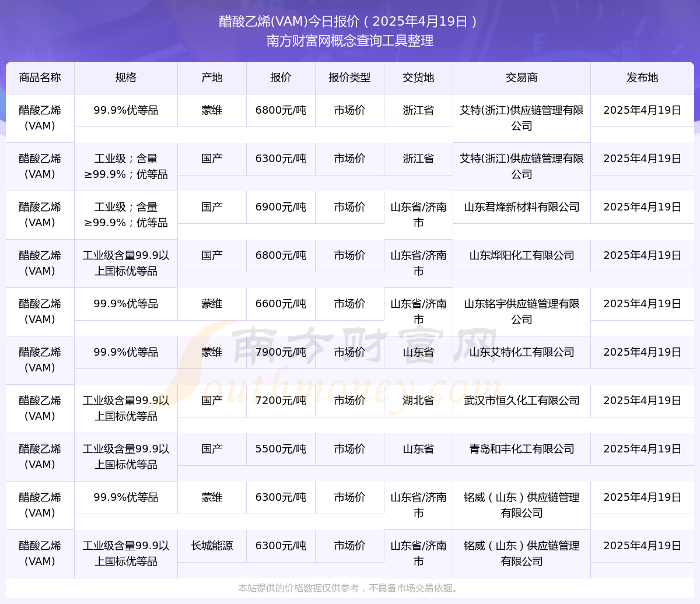Screen dimensions: 700x604
Task: Click 2025年4月19日 in the 青岛和丰化工 row
Action: click(642, 449)
